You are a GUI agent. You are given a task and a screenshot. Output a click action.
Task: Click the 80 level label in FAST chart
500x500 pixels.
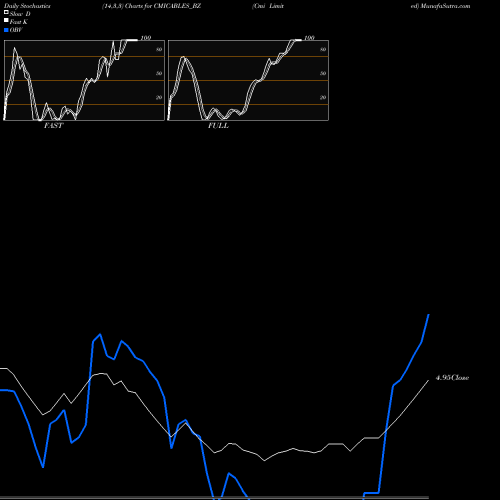point(159,49)
